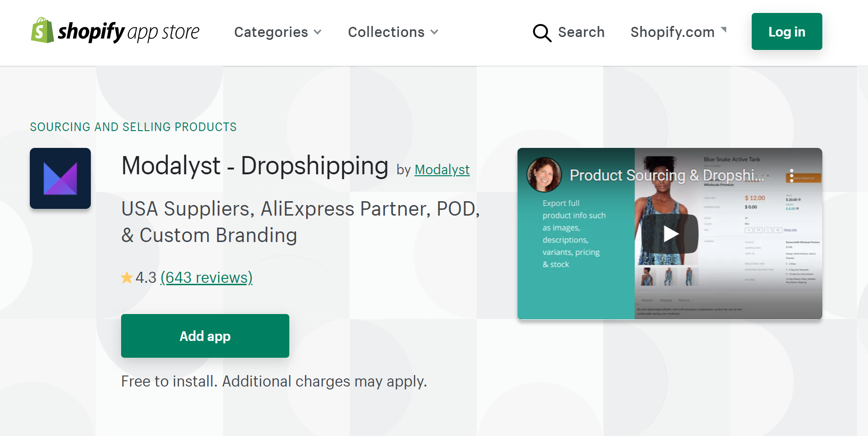Screen dimensions: 868x436
Task: Open the video's three-dot options menu
Action: click(x=792, y=175)
